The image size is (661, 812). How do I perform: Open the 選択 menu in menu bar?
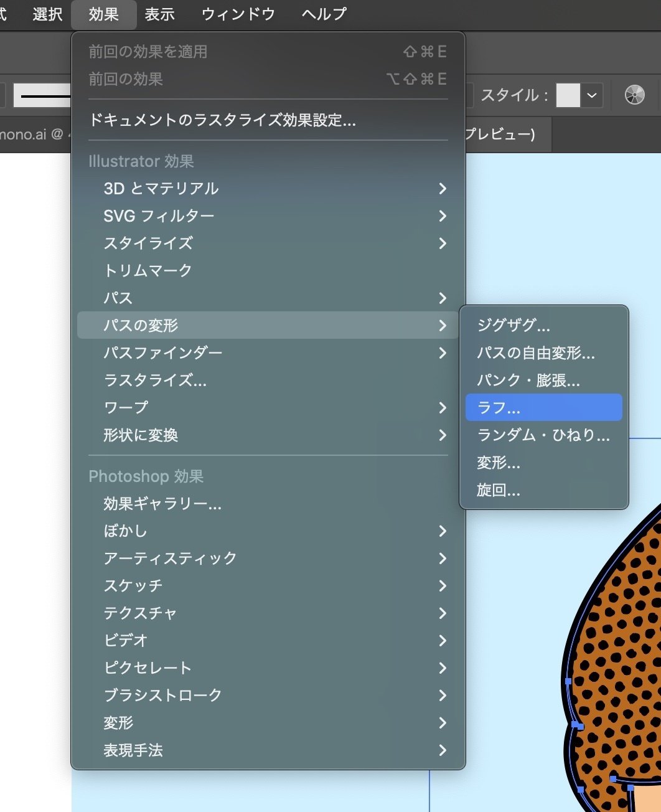(x=47, y=14)
